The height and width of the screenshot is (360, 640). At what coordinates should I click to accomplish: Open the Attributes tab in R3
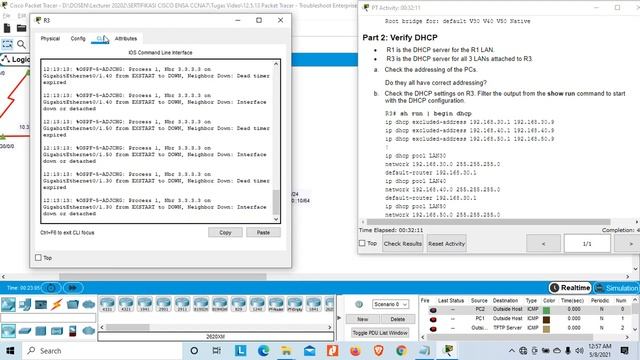(x=126, y=38)
